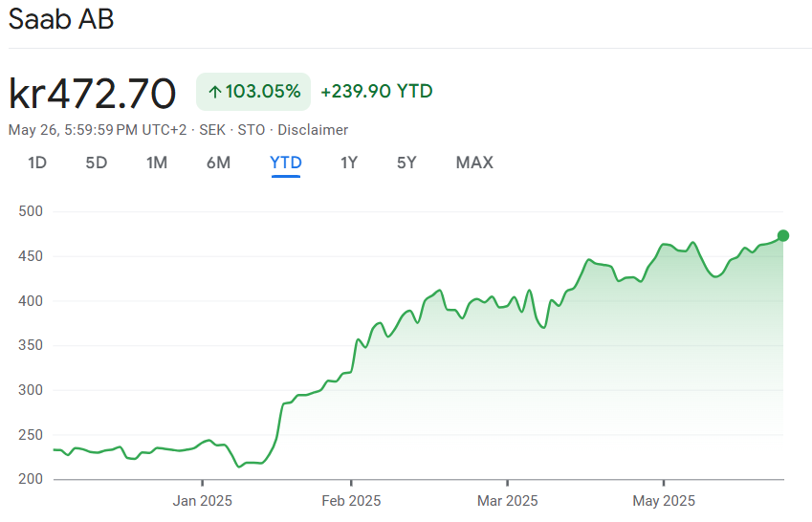Viewport: 812px width, 522px height.
Task: Click the 103.05% change badge
Action: 253,92
